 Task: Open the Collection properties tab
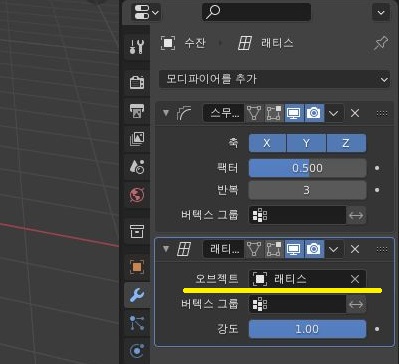click(x=137, y=231)
